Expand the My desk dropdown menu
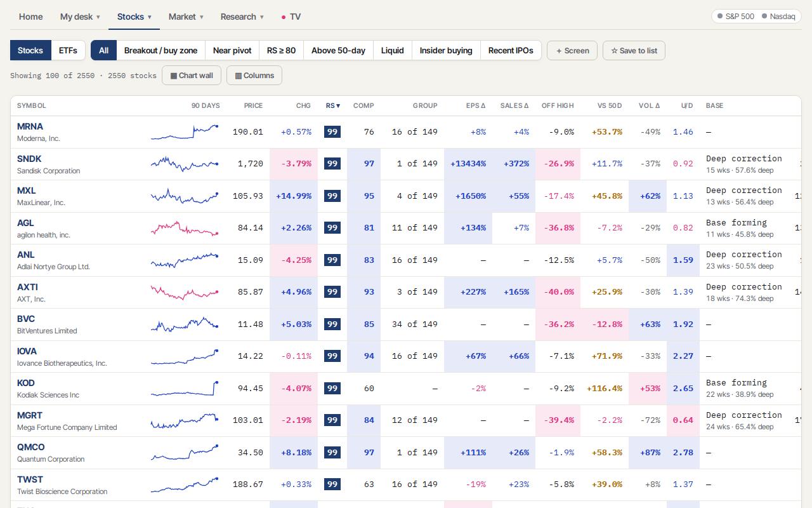The height and width of the screenshot is (508, 812). [79, 17]
